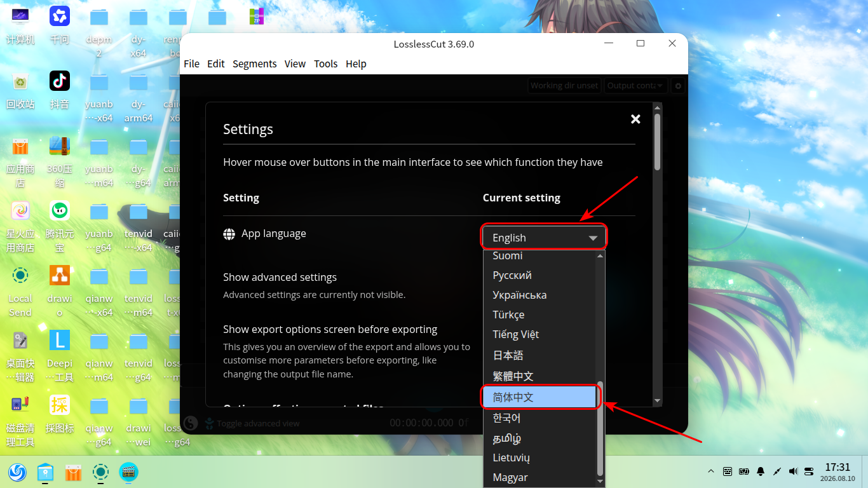The height and width of the screenshot is (488, 868).
Task: Select 简体中文 from the language list
Action: coord(541,397)
